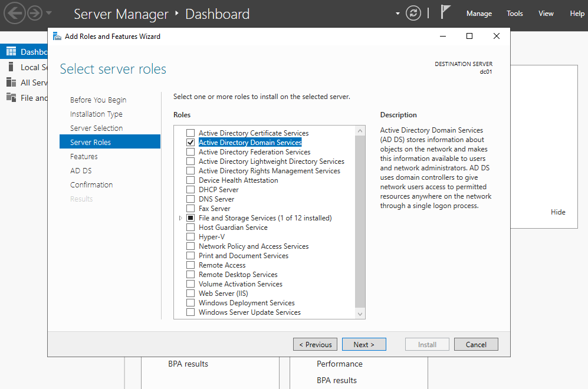Click the Refresh icon in Server Manager header
Viewport: 588px width, 389px height.
tap(413, 14)
